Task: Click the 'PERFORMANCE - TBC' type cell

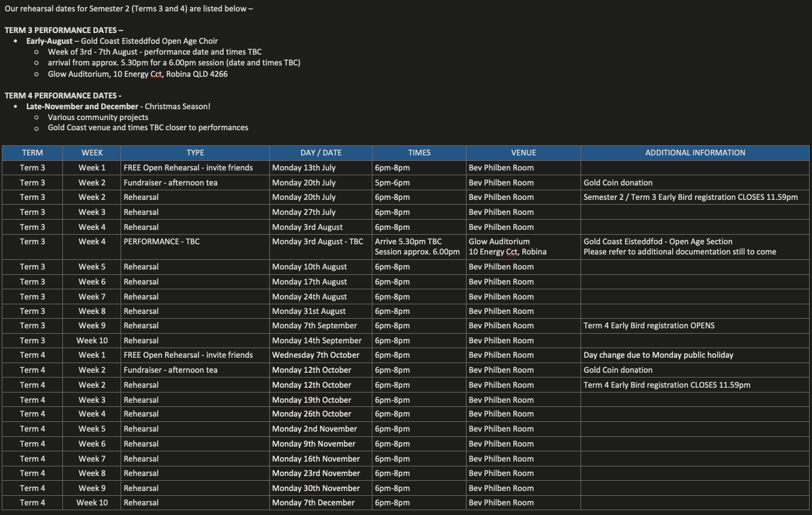Action: tap(161, 242)
